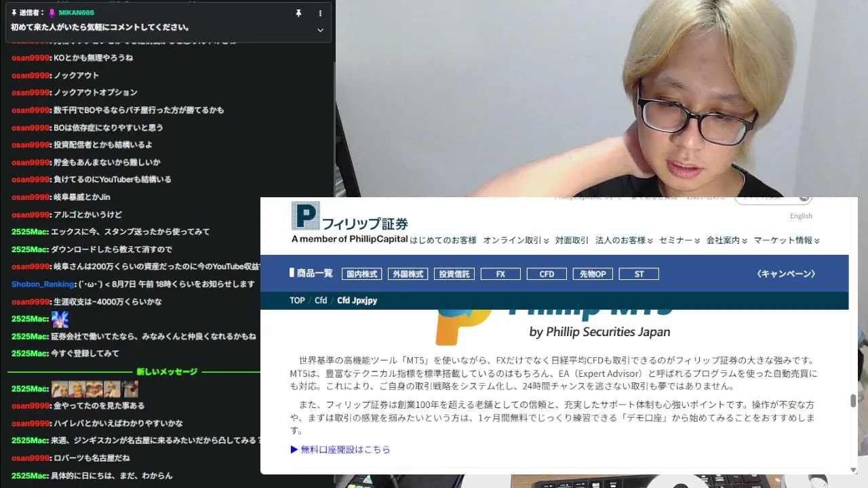The width and height of the screenshot is (868, 488).
Task: Jump to new messages via 新しいメッセージ divider
Action: point(167,371)
